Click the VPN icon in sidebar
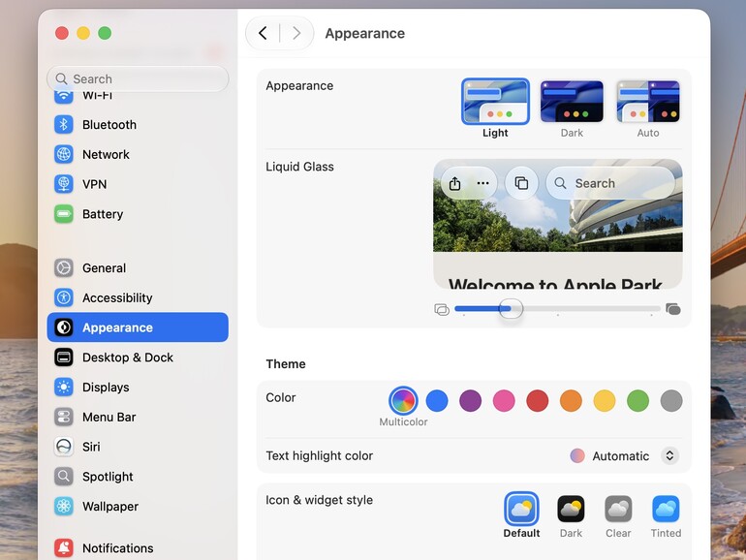Viewport: 746px width, 560px height. [63, 184]
